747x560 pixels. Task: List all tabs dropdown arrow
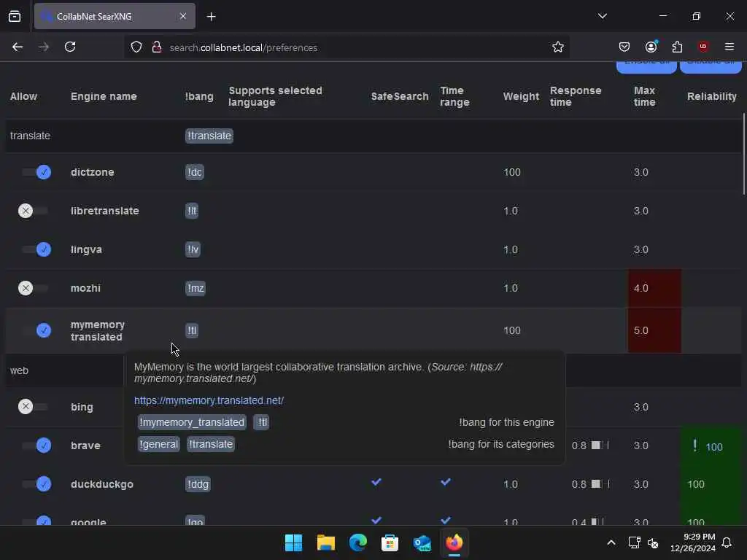point(602,16)
